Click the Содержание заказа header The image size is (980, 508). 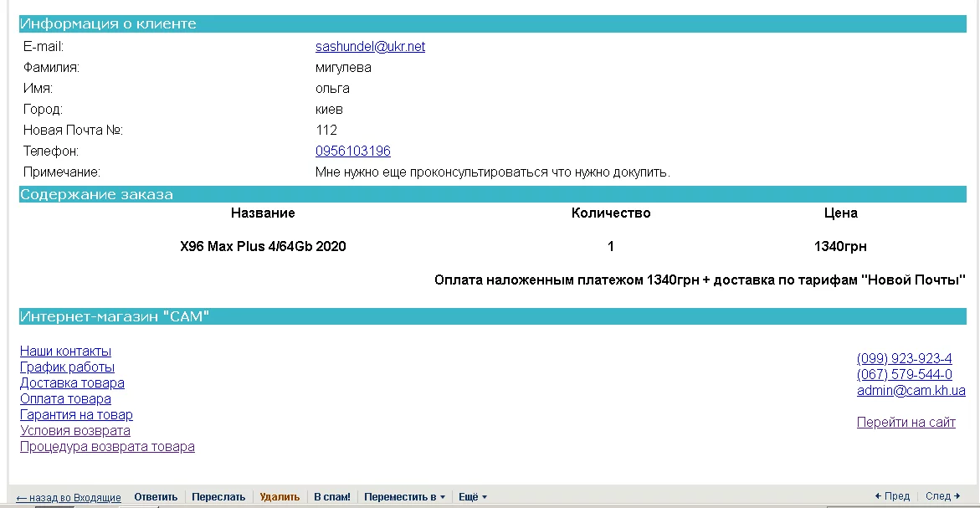[x=492, y=194]
